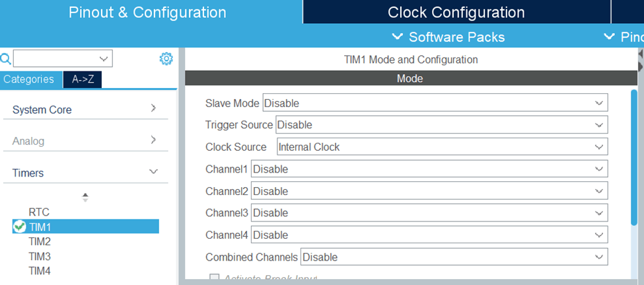Click the sort arrows above RTC
Viewport: 644px width, 285px height.
(85, 197)
